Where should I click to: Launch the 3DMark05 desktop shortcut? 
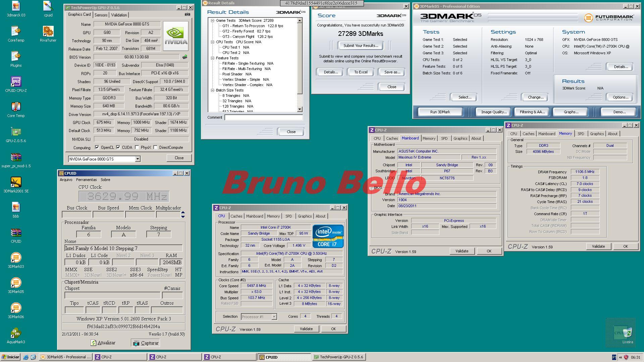click(16, 285)
